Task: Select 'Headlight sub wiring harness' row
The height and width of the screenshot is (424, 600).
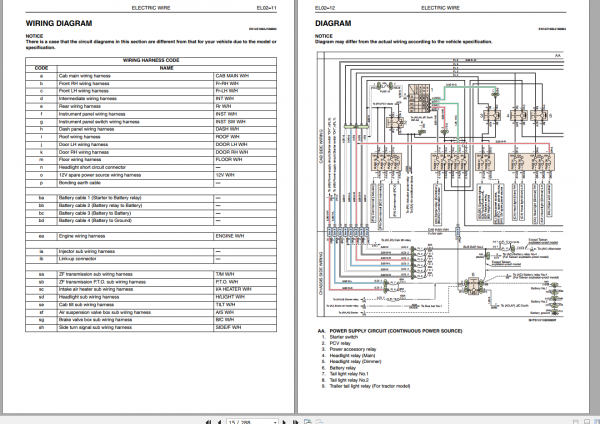Action: click(x=151, y=297)
